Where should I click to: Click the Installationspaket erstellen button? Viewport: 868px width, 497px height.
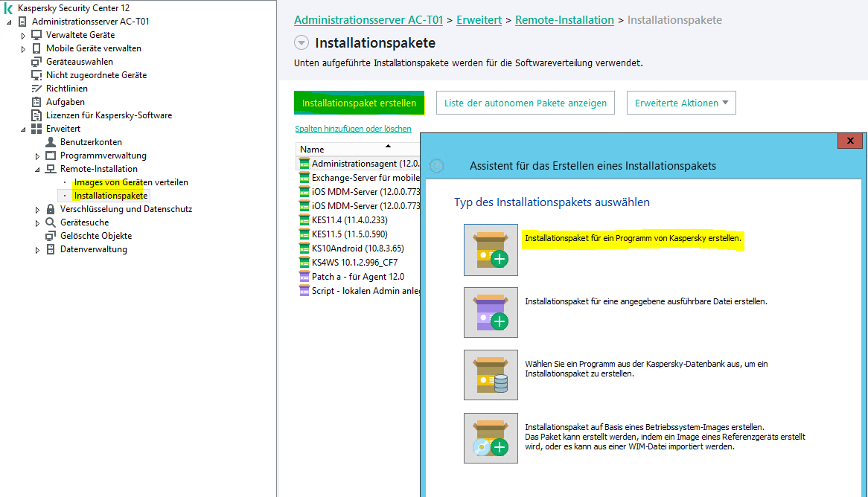point(359,103)
